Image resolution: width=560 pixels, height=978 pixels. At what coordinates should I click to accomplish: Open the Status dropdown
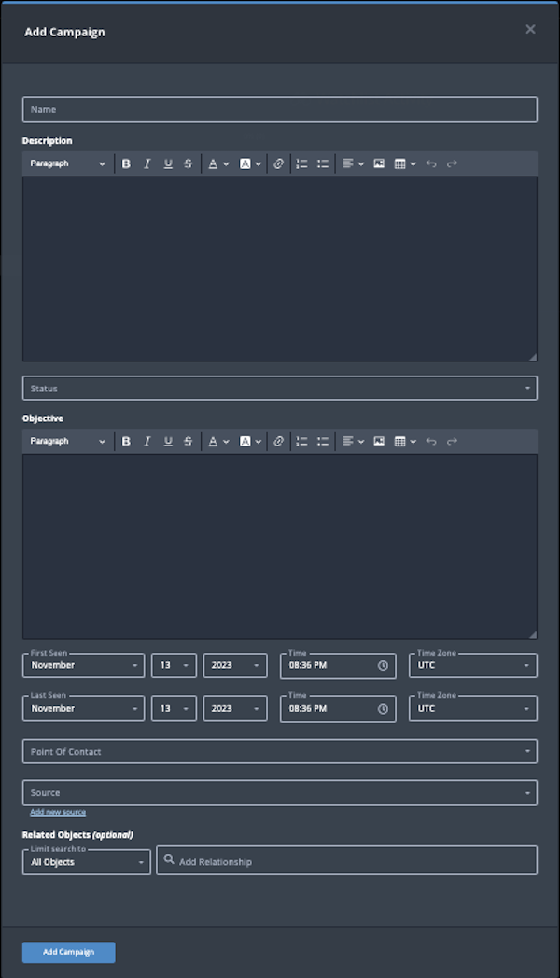pyautogui.click(x=280, y=388)
